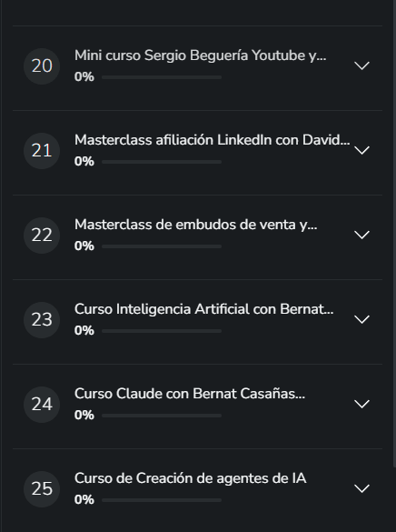Expand module 20 with the chevron arrow
396x532 pixels.
(x=361, y=65)
